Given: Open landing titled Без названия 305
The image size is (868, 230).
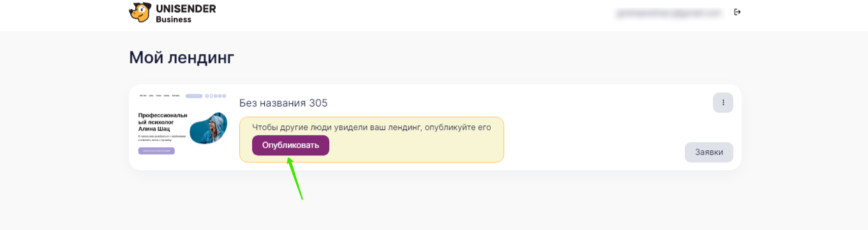Looking at the screenshot, I should [283, 103].
